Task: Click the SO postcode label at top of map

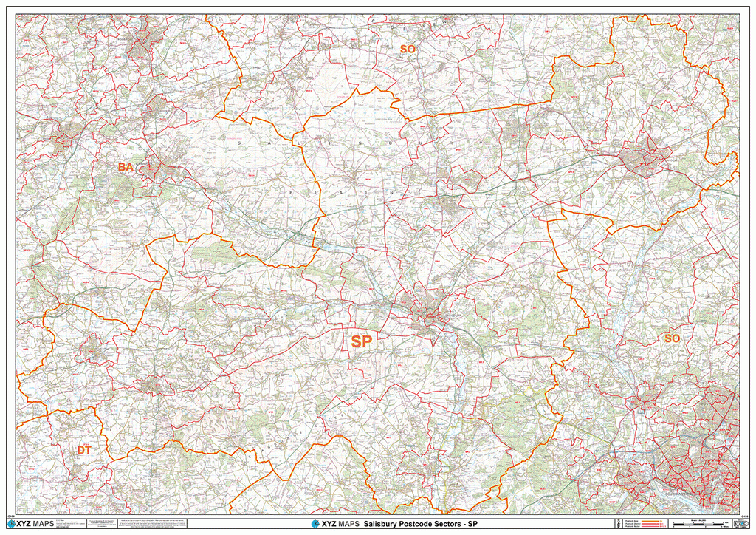Action: (407, 49)
